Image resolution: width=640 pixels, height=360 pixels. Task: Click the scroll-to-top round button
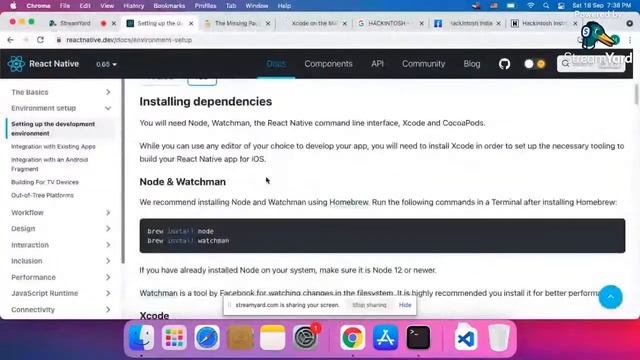[x=611, y=297]
